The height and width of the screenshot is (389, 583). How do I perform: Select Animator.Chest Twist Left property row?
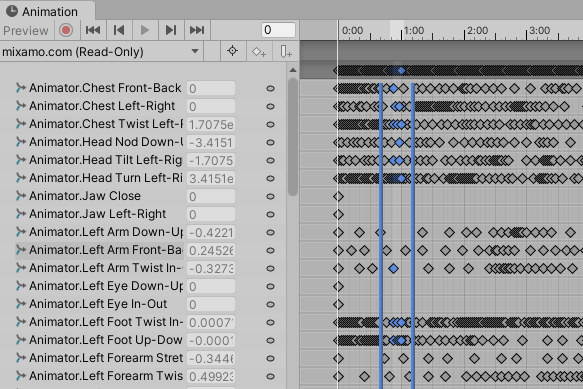tap(106, 124)
